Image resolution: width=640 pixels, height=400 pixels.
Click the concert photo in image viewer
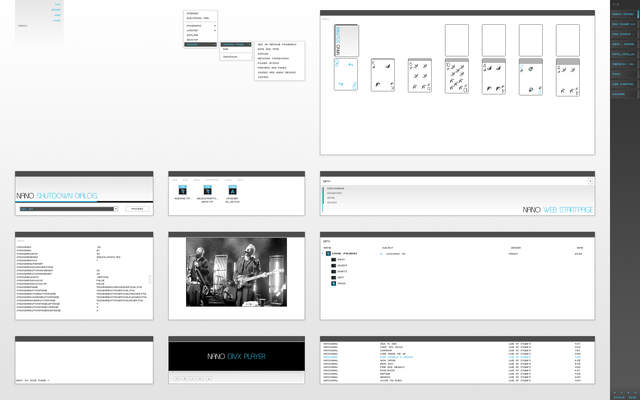click(236, 272)
